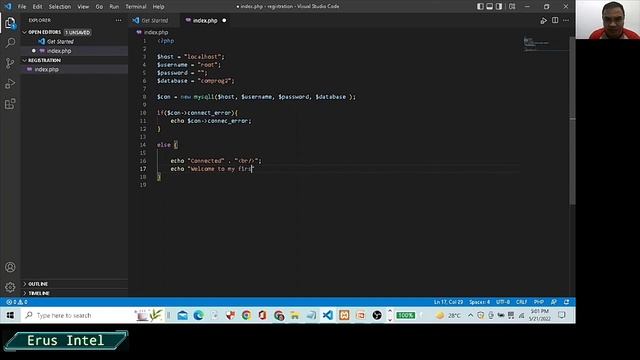This screenshot has height=360, width=640.
Task: Click errors and warnings status indicator
Action: click(x=17, y=302)
